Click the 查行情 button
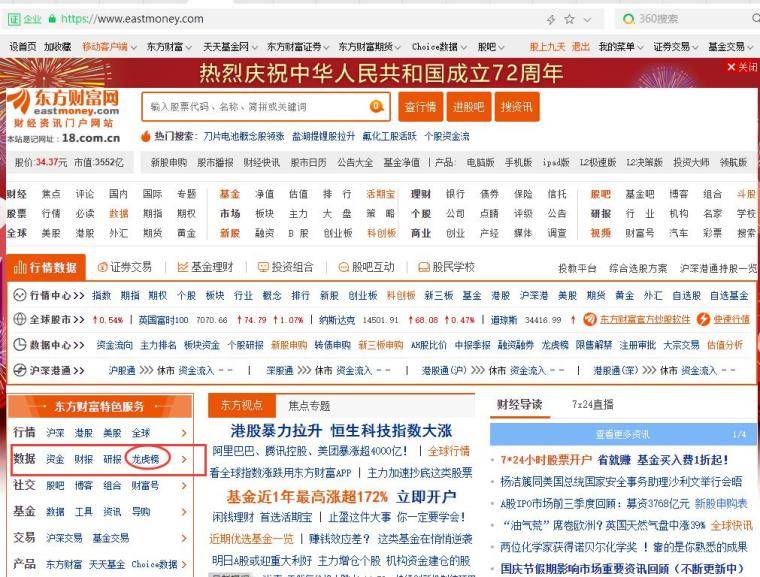760x577 pixels. click(420, 107)
